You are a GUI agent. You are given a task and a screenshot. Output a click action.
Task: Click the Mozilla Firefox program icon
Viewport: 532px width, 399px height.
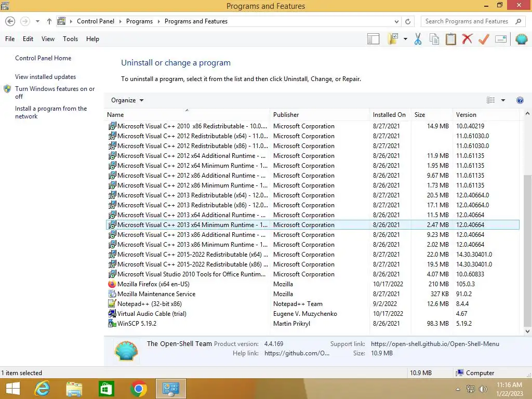pos(112,284)
